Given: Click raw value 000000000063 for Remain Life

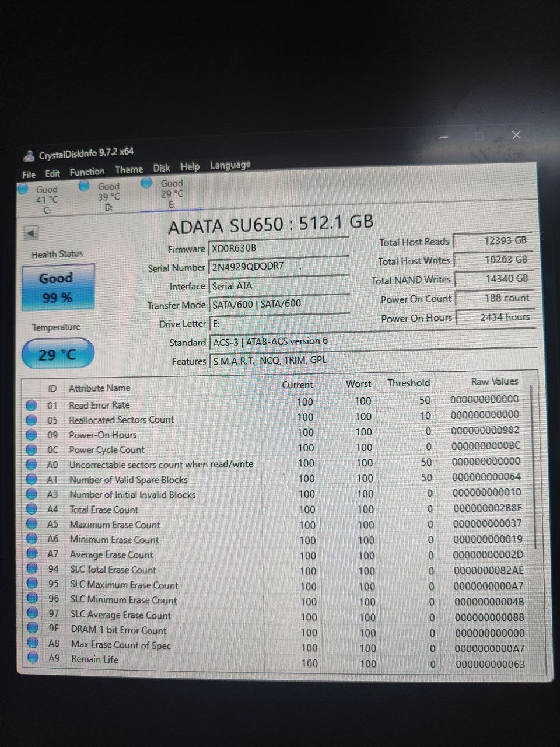Looking at the screenshot, I should point(490,664).
